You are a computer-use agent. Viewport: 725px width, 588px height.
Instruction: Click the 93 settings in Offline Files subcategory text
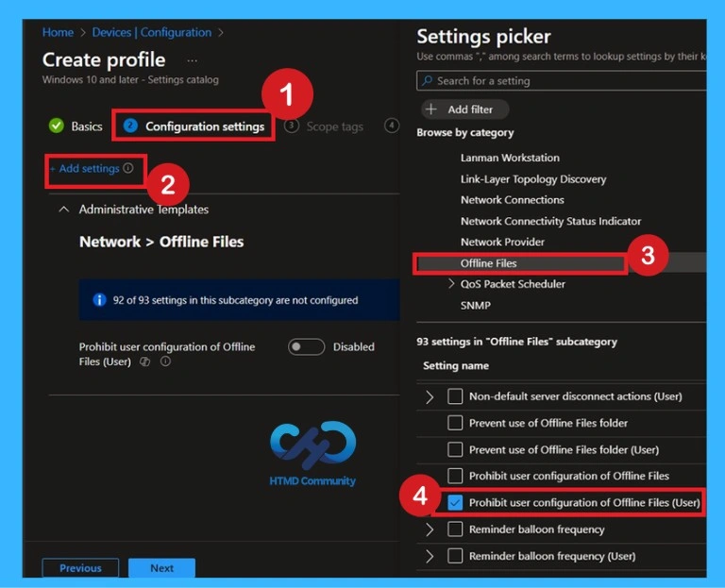(516, 342)
